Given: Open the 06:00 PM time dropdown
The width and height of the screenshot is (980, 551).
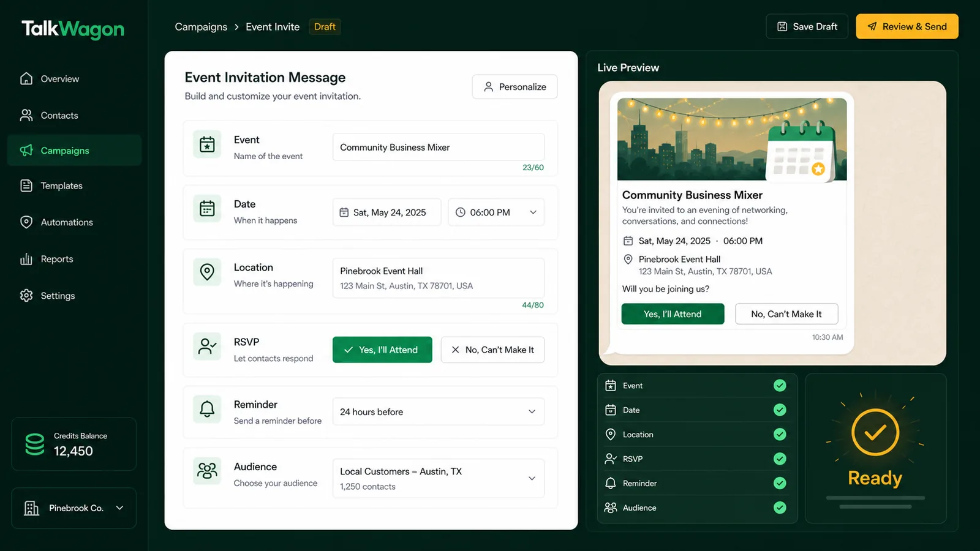Looking at the screenshot, I should (x=496, y=212).
